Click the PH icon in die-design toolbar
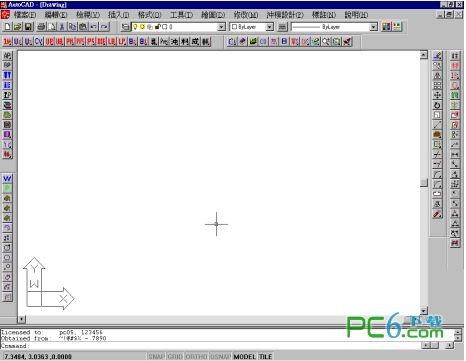466x361 pixels. tap(70, 42)
